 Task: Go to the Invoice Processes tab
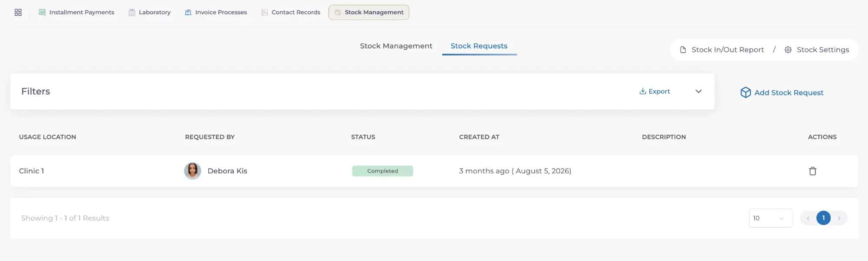click(216, 12)
